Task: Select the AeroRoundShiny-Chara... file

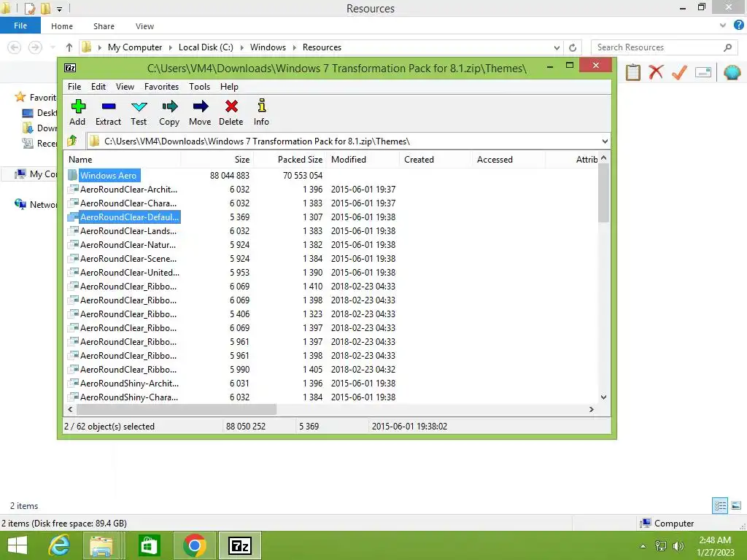Action: [x=129, y=397]
